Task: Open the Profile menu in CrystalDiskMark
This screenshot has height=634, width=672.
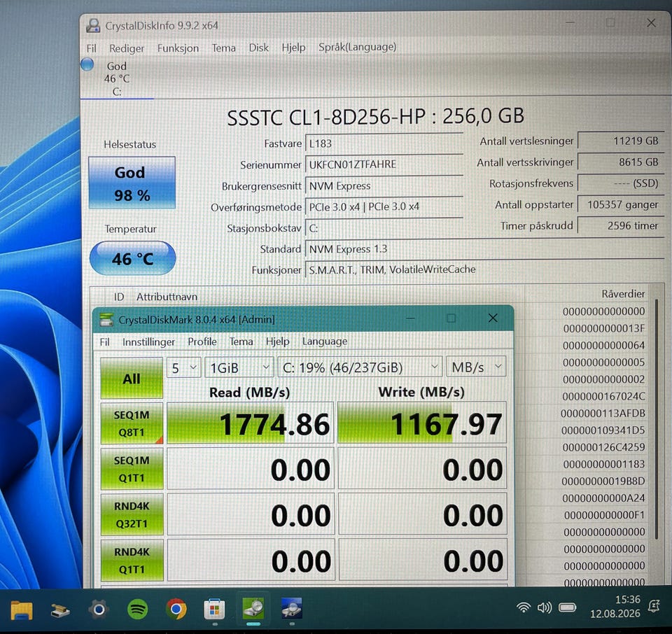Action: (202, 341)
